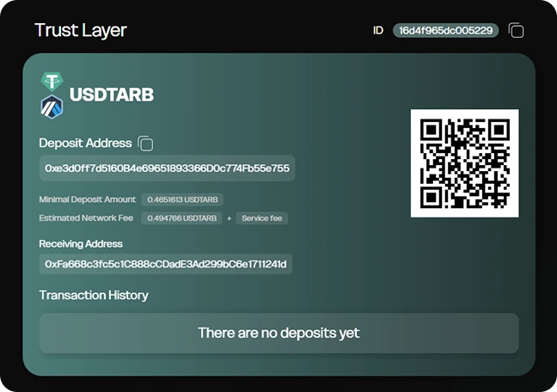Click the Estimated Network Fee label
557x392 pixels.
(86, 218)
